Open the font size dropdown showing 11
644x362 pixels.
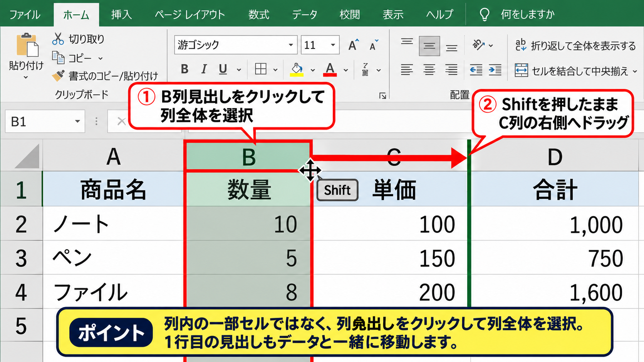pos(333,45)
